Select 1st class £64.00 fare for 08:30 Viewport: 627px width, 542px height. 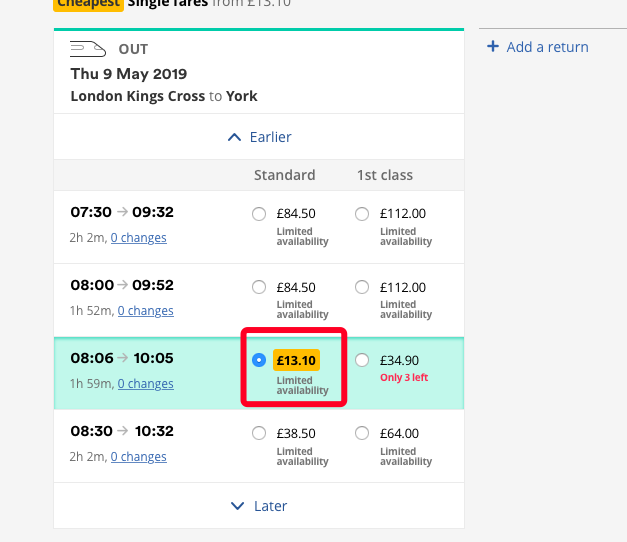(362, 433)
